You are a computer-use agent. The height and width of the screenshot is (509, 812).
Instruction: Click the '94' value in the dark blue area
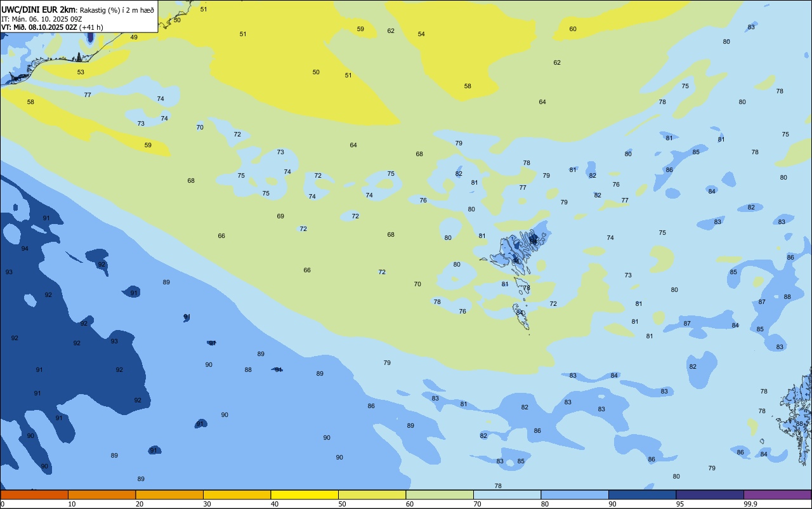coord(25,249)
